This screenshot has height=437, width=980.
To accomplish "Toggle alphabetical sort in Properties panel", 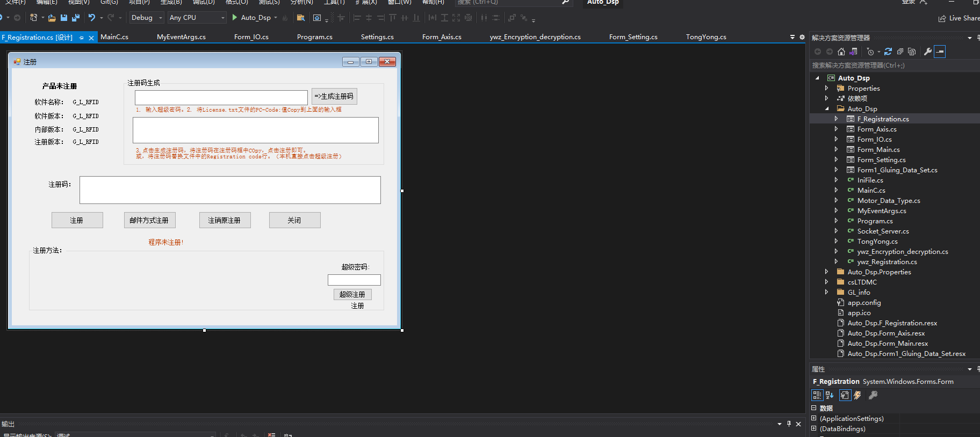I will click(830, 395).
